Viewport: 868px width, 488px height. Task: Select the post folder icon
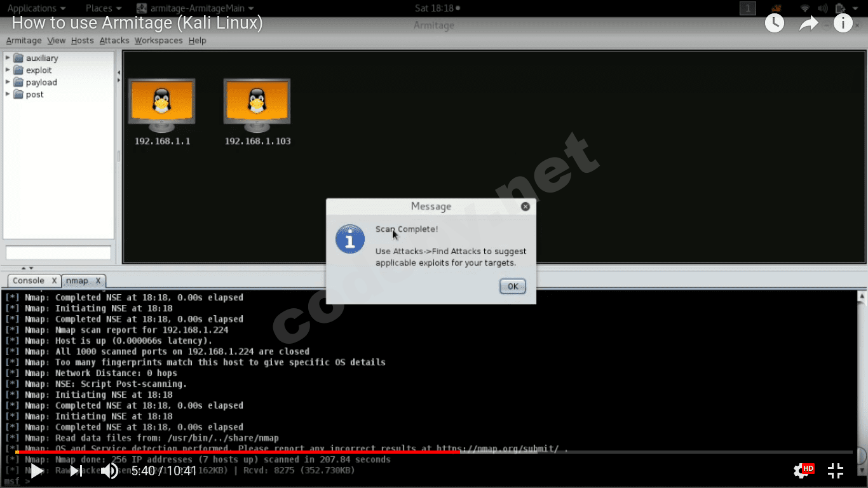tap(18, 94)
